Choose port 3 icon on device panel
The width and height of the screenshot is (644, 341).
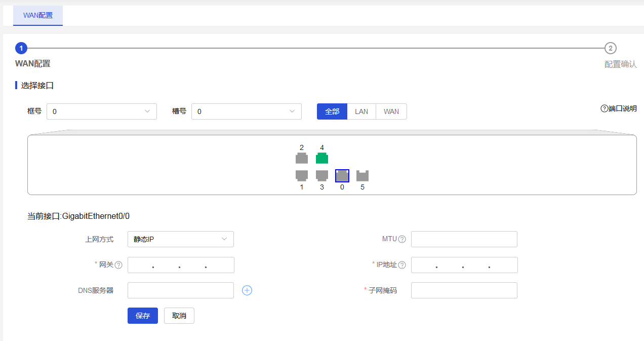coord(322,175)
